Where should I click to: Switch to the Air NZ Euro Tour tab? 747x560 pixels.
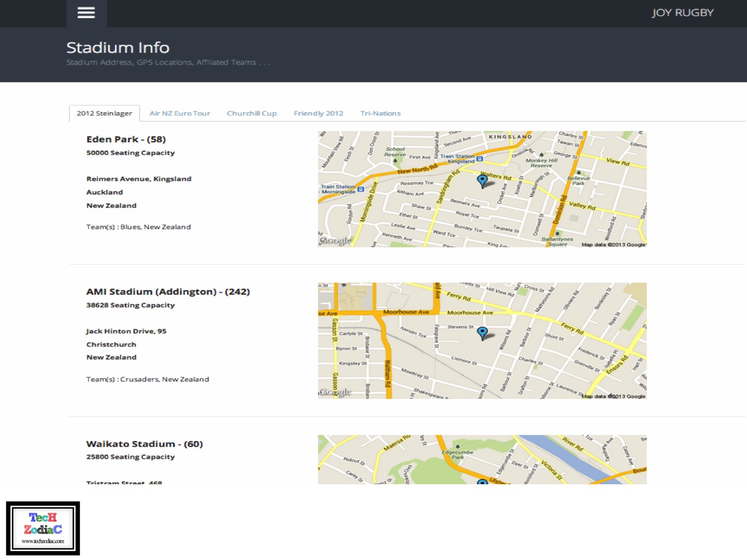pos(180,113)
